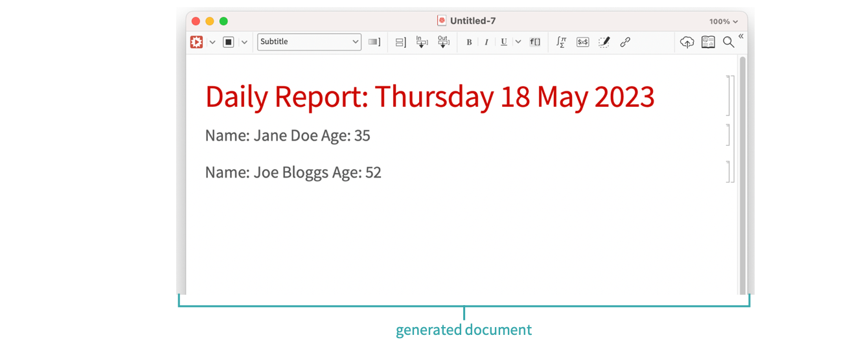The width and height of the screenshot is (868, 342).
Task: Open the underline options dropdown arrow
Action: pos(518,42)
